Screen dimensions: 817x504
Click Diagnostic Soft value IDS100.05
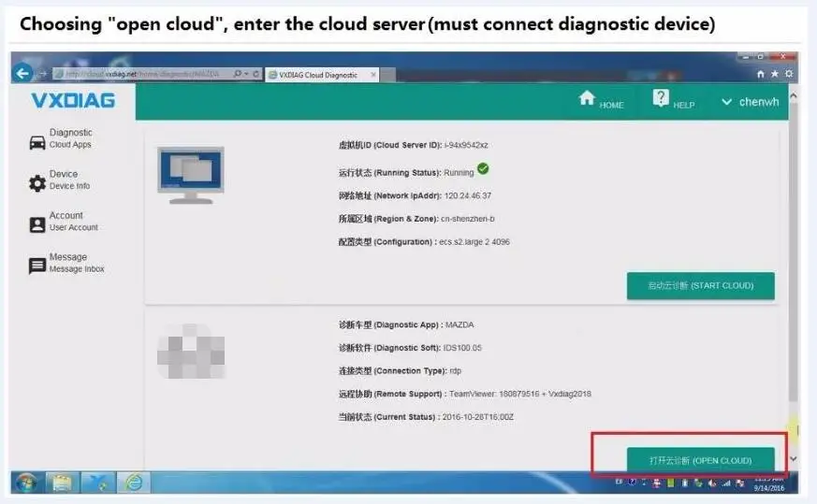[462, 348]
